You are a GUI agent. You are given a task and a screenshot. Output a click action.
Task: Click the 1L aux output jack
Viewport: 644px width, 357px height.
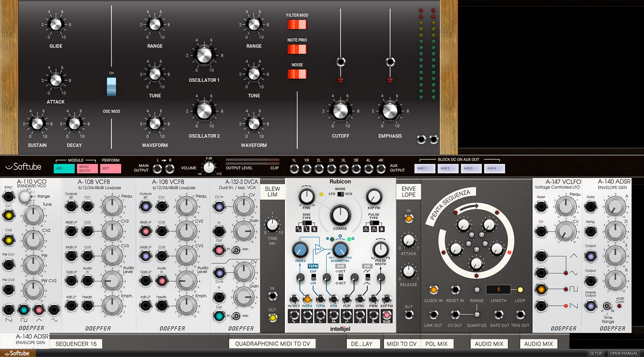[294, 168]
